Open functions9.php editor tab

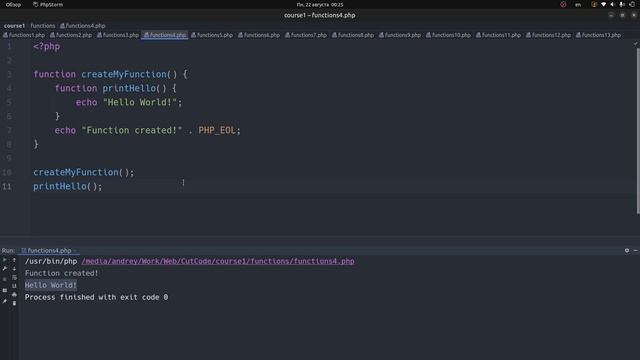(x=400, y=35)
